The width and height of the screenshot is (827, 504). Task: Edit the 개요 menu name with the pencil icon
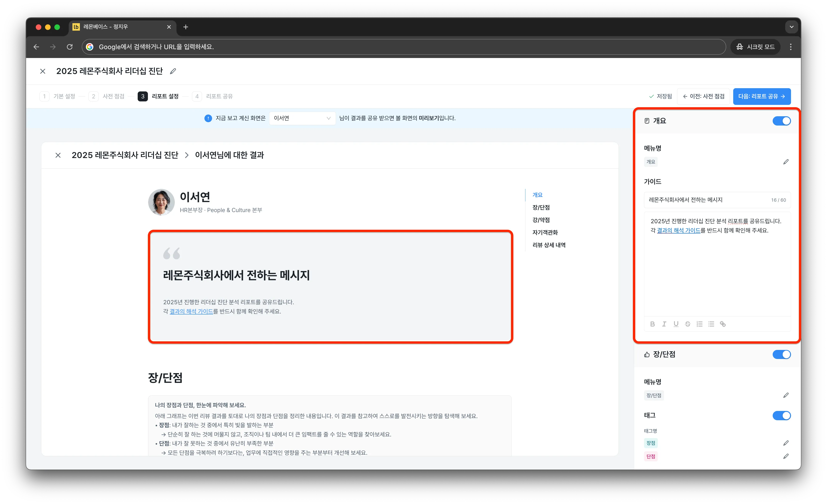click(786, 162)
